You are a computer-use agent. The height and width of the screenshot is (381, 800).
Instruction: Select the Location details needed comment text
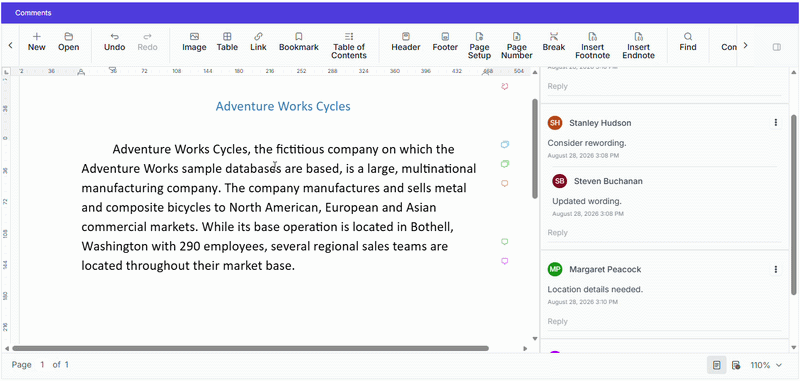595,289
